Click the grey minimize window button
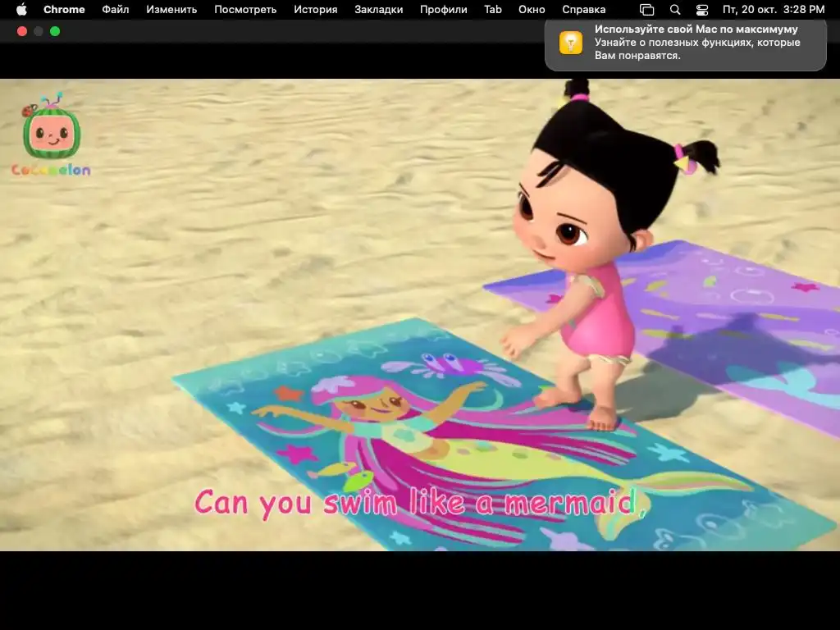Image resolution: width=840 pixels, height=630 pixels. (39, 31)
